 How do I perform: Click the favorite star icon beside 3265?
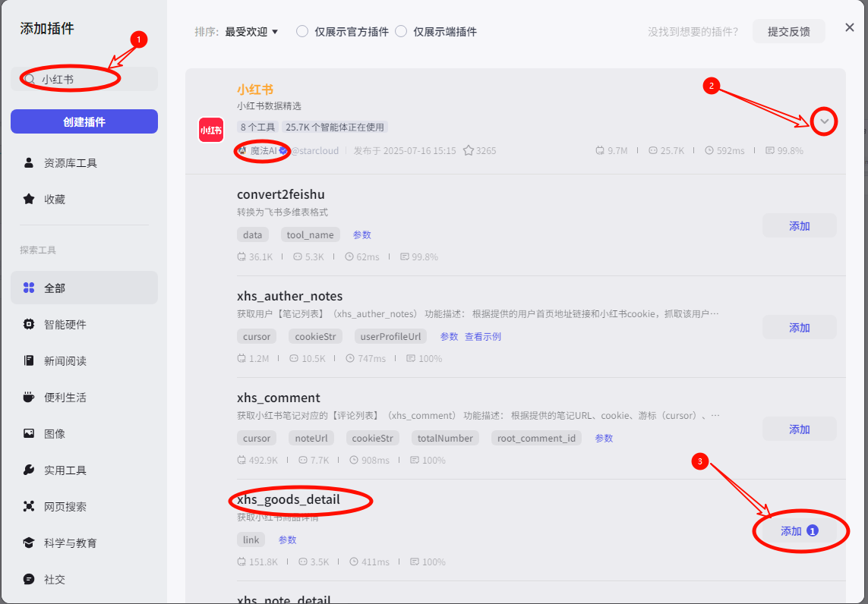tap(469, 150)
